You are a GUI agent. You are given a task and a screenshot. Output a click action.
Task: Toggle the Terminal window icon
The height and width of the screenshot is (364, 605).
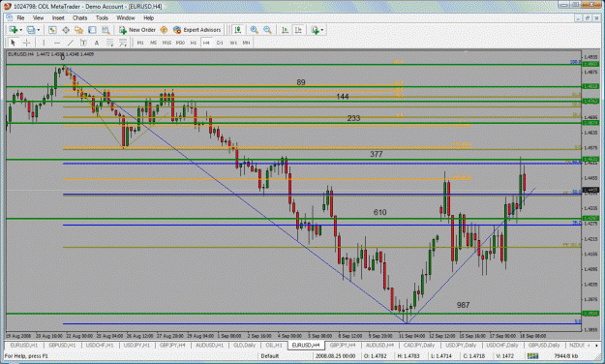92,30
